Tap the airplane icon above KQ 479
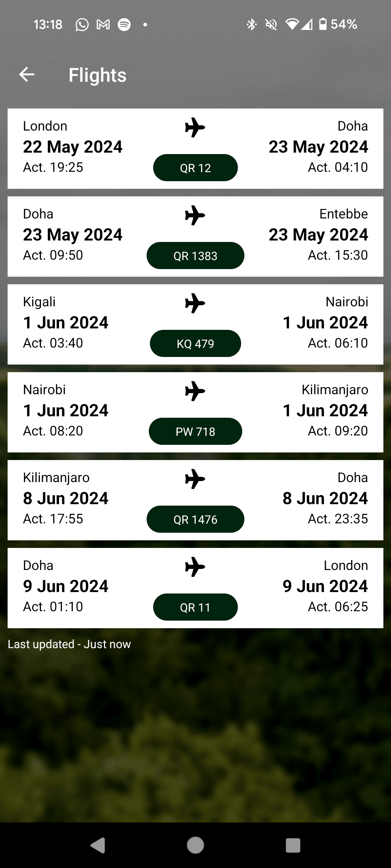 tap(195, 303)
